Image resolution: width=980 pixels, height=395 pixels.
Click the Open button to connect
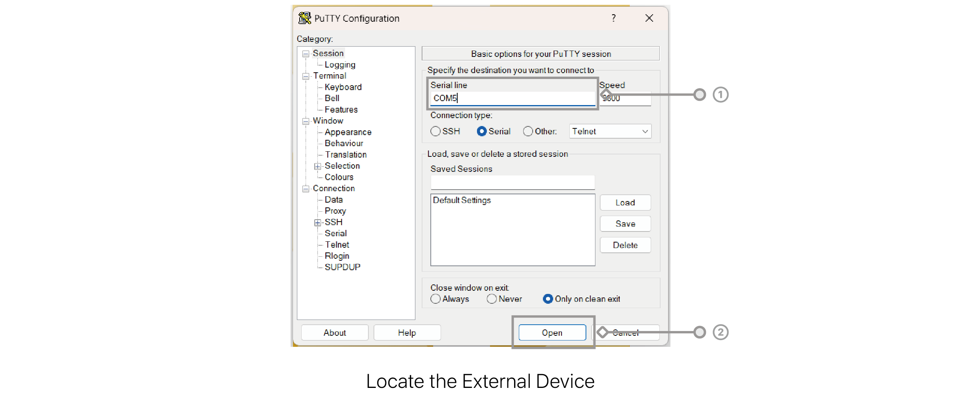point(552,333)
